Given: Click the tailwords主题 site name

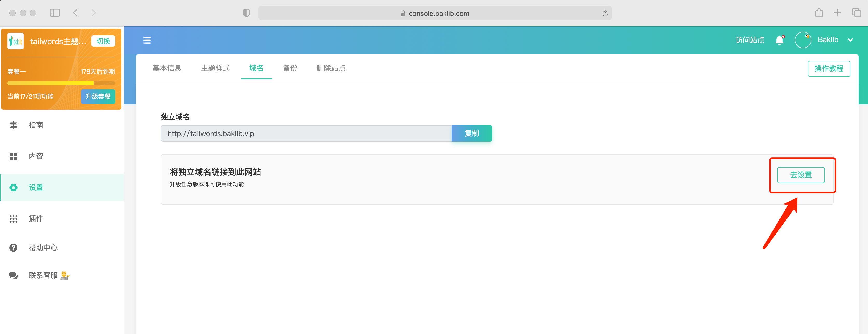Looking at the screenshot, I should [x=58, y=41].
